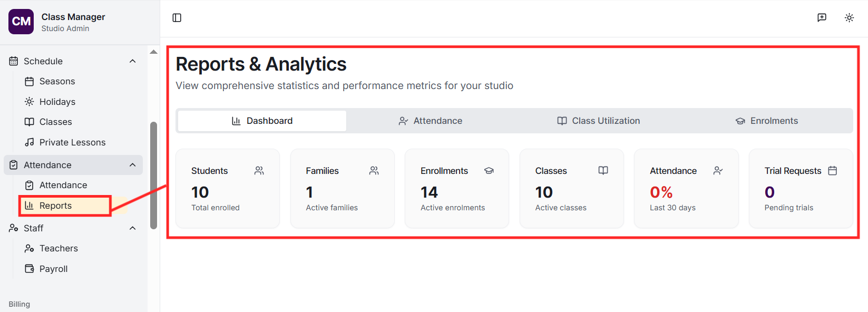This screenshot has width=868, height=312.
Task: Collapse the Attendance section chevron
Action: [x=133, y=165]
